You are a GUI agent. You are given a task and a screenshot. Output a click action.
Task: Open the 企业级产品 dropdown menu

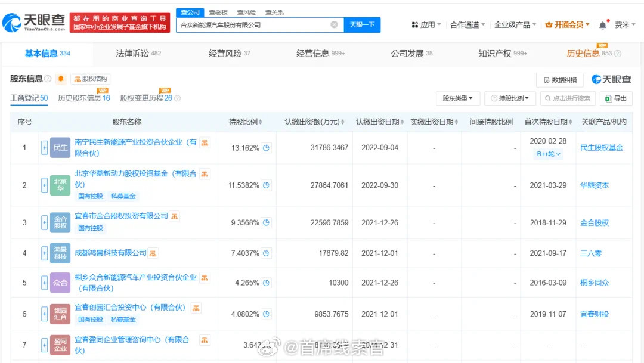(x=515, y=25)
